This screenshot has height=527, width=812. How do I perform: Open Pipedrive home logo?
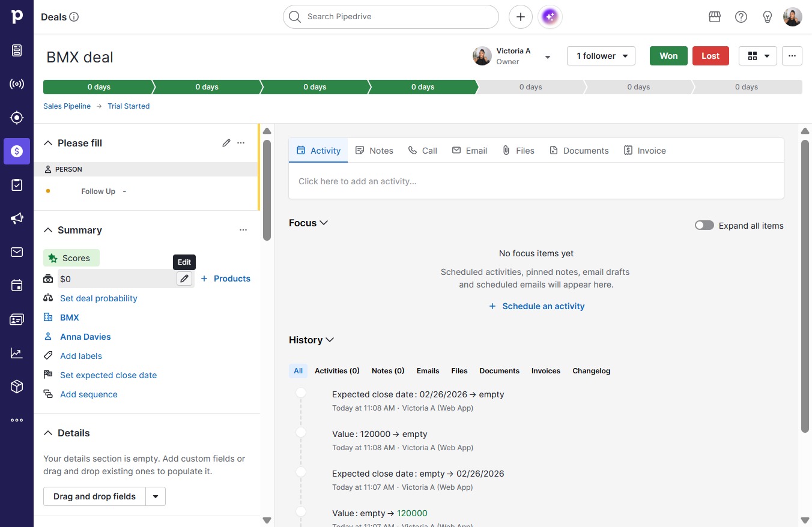tap(17, 17)
